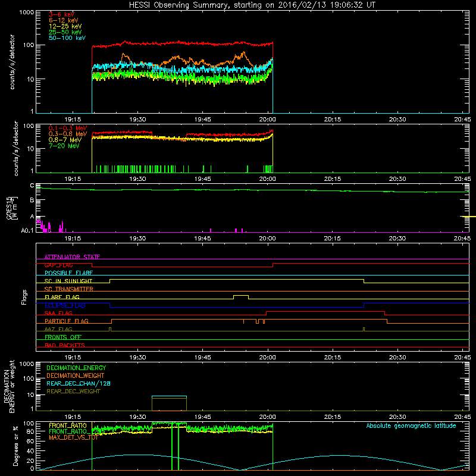Click the 19:30 tick label under the decimation panel

pyautogui.click(x=137, y=417)
